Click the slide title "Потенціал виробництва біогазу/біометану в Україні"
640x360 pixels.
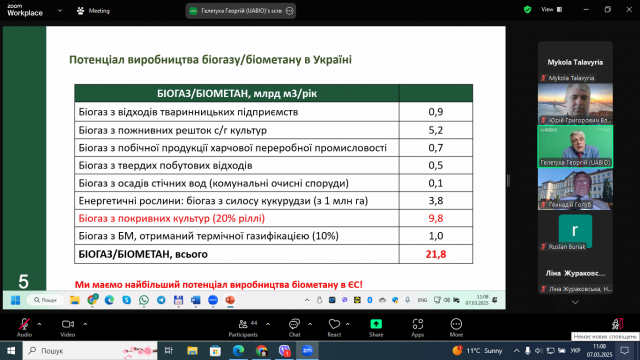210,60
